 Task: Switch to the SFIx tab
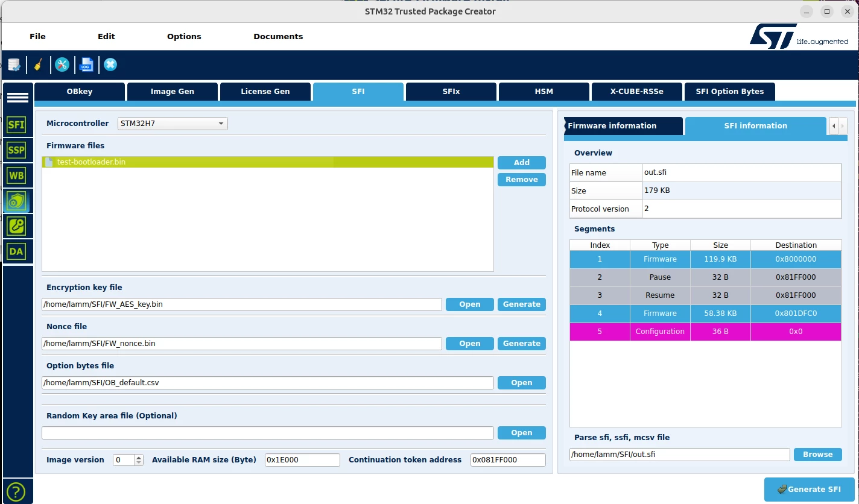pyautogui.click(x=451, y=92)
